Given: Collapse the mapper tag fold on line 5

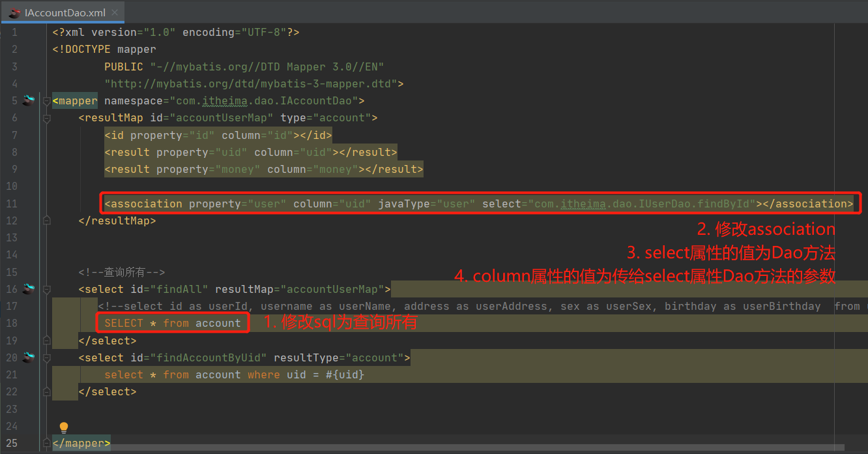Looking at the screenshot, I should [46, 101].
